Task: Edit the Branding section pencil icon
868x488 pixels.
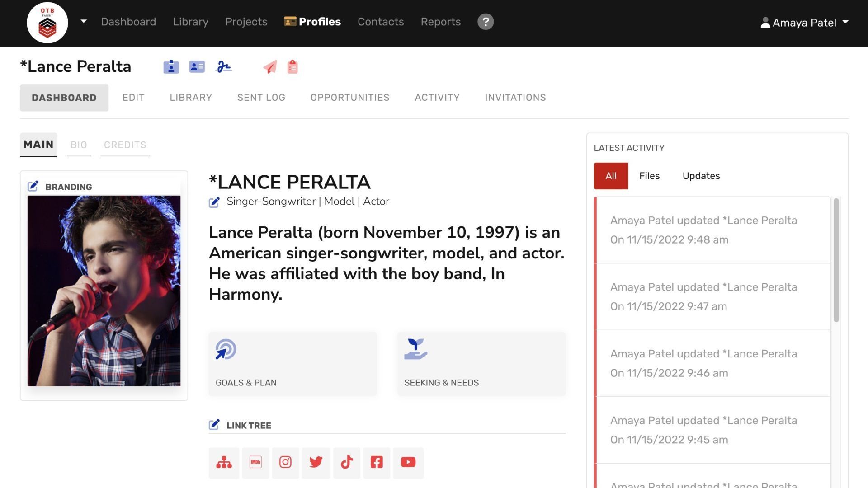Action: [33, 186]
